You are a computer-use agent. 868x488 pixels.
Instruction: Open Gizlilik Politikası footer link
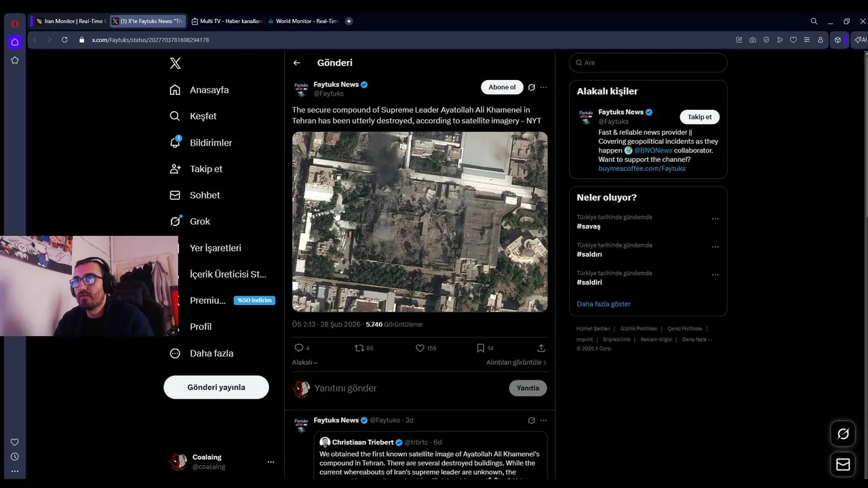[x=639, y=329]
